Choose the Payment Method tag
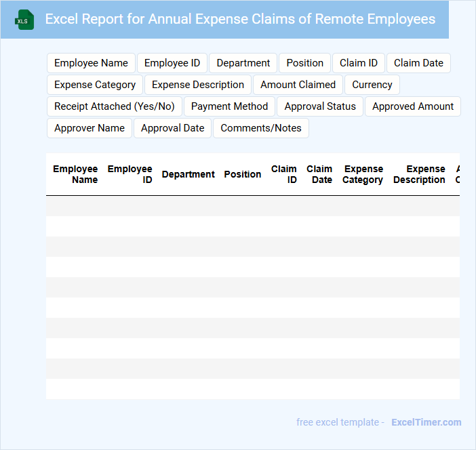This screenshot has height=450, width=476. [229, 106]
